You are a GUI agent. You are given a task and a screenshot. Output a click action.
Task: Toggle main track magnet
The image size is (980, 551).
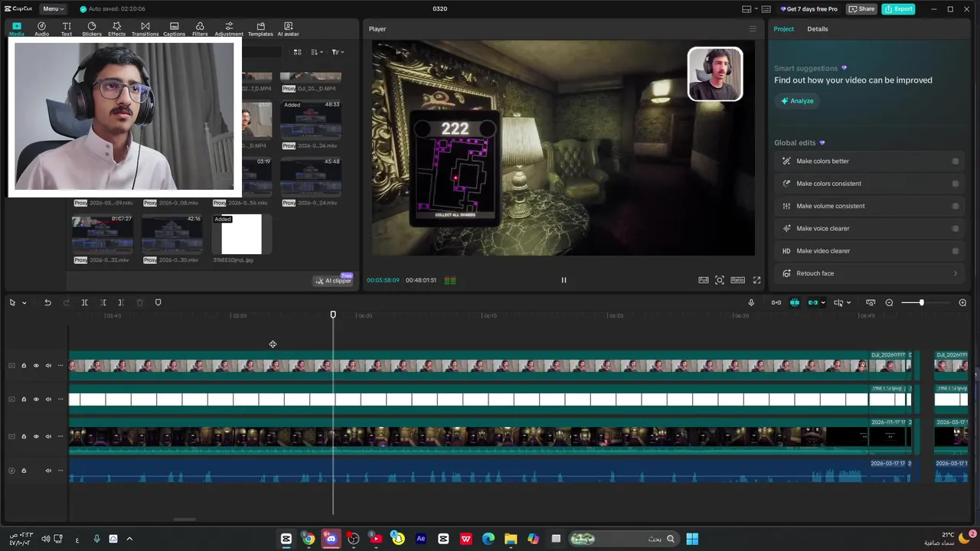[x=776, y=302]
